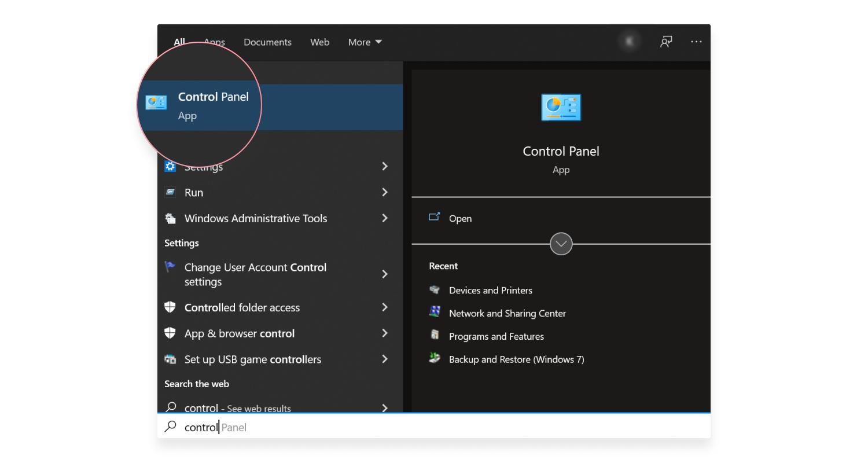Open recent item Devices and Printers
This screenshot has height=463, width=868.
pyautogui.click(x=491, y=290)
